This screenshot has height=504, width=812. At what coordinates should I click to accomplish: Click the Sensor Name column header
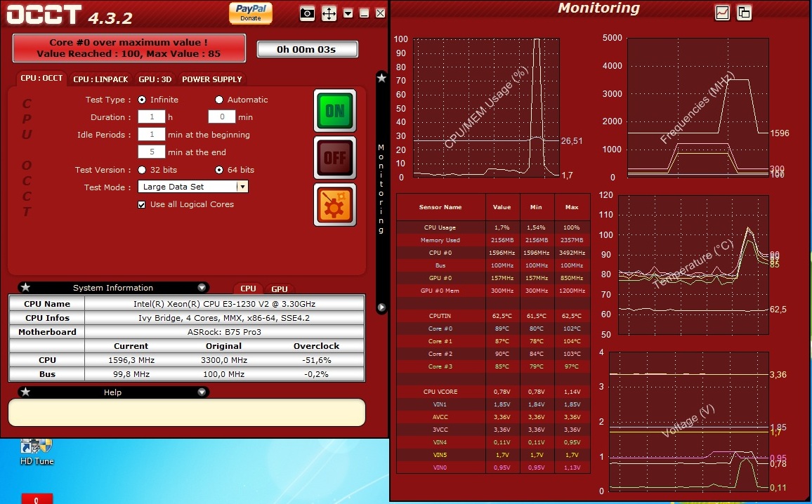pyautogui.click(x=440, y=207)
